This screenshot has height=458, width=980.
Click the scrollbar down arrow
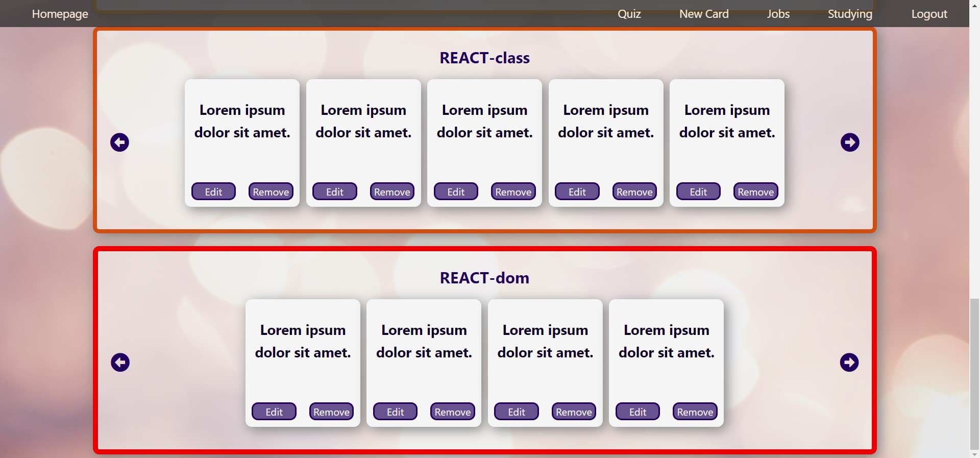tap(974, 454)
